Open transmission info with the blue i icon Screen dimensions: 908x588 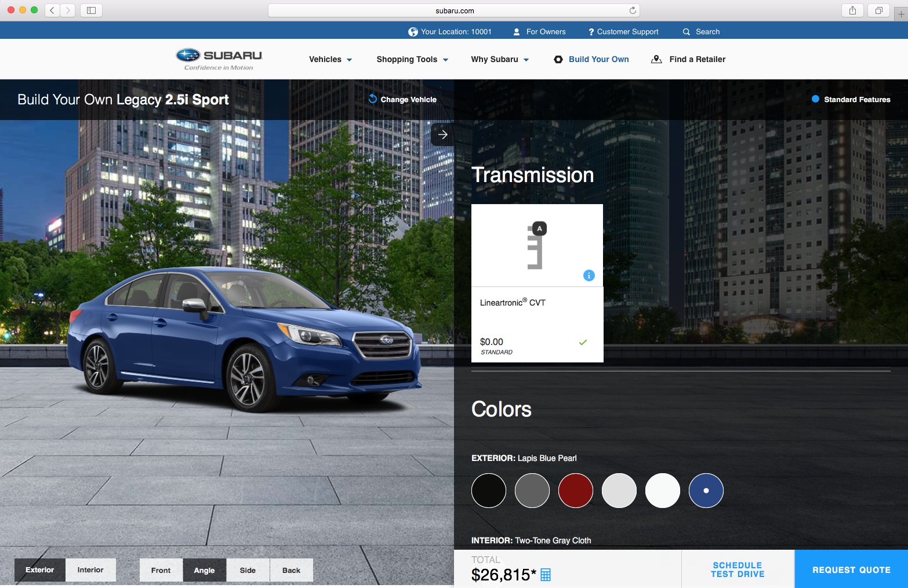(589, 275)
